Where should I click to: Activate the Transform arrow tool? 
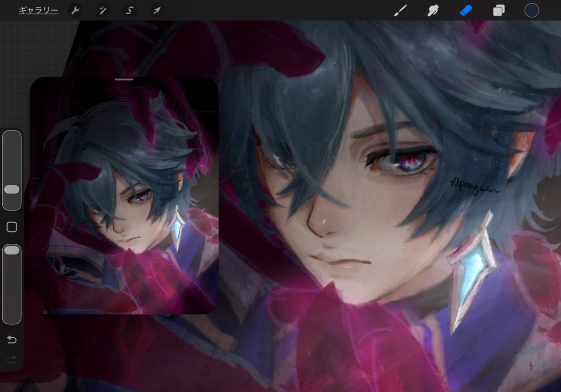[x=157, y=10]
